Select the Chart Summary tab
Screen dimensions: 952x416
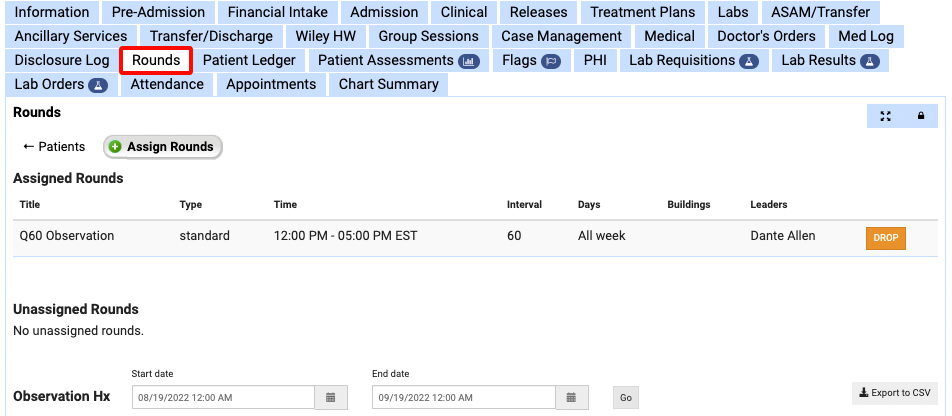coord(388,85)
